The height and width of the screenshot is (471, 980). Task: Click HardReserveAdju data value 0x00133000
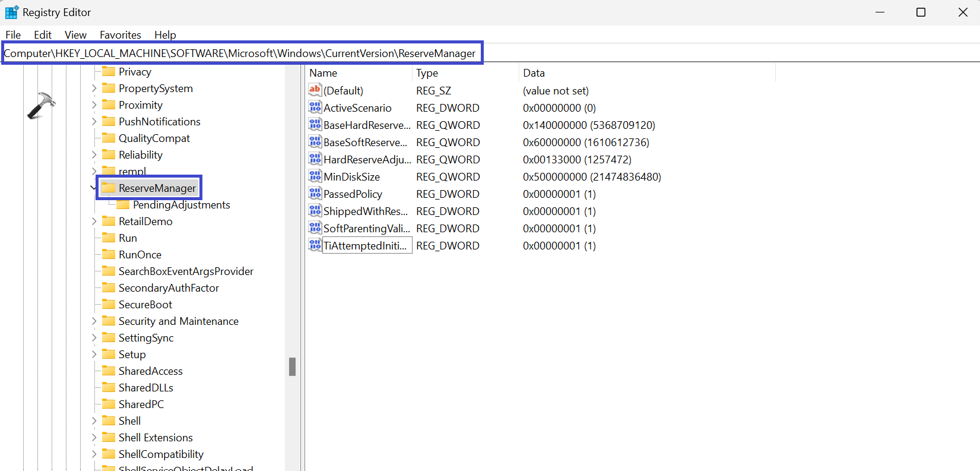577,159
